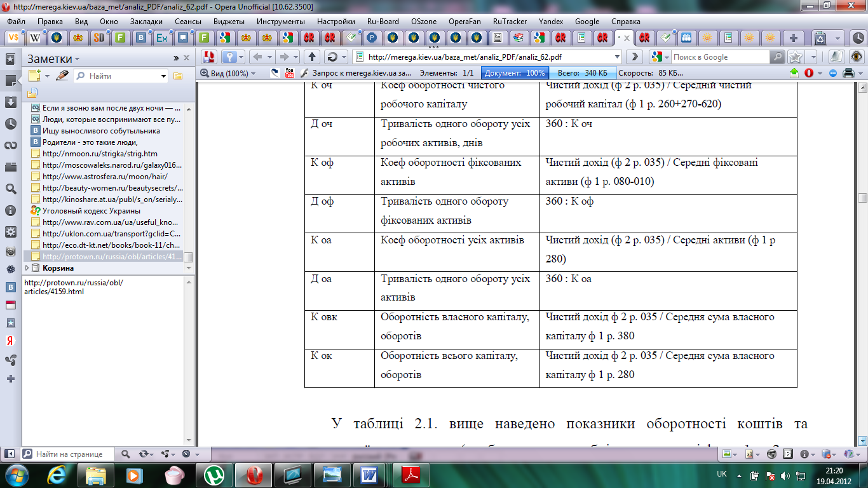This screenshot has width=868, height=488.
Task: Open the Downloads panel arrow icon in sidebar
Action: 10,102
